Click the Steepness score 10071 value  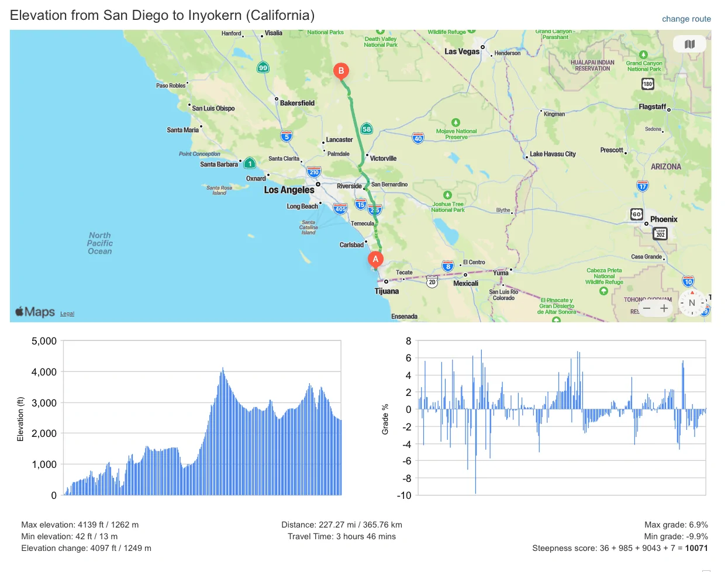pos(696,548)
